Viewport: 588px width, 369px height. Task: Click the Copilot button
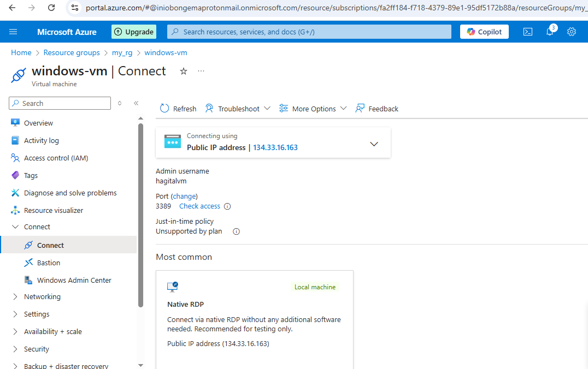click(484, 32)
